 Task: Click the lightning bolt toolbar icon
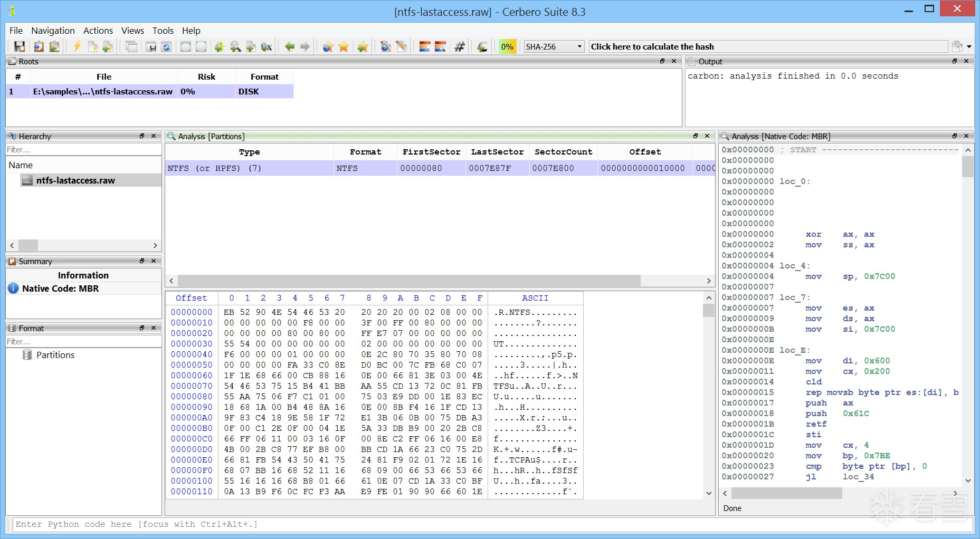pyautogui.click(x=77, y=46)
